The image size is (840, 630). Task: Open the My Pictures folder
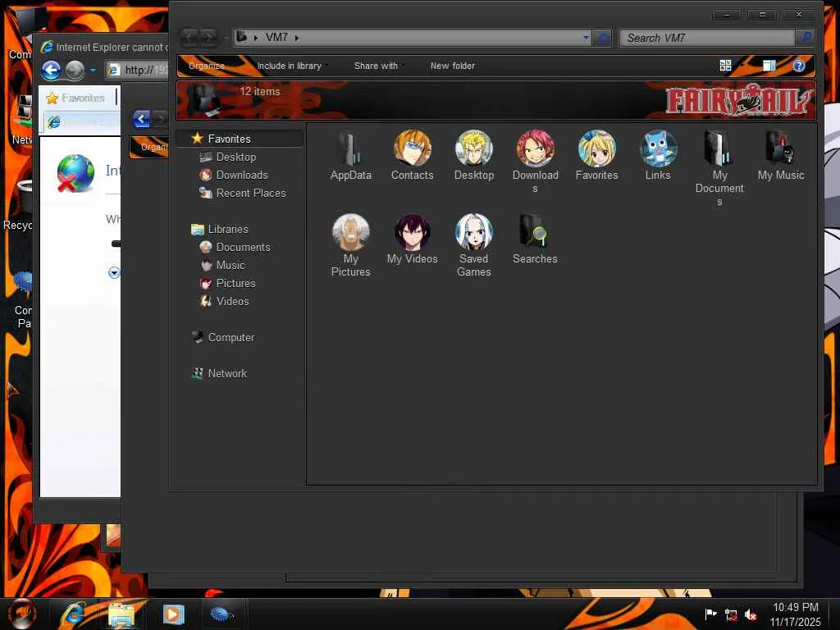pos(350,245)
